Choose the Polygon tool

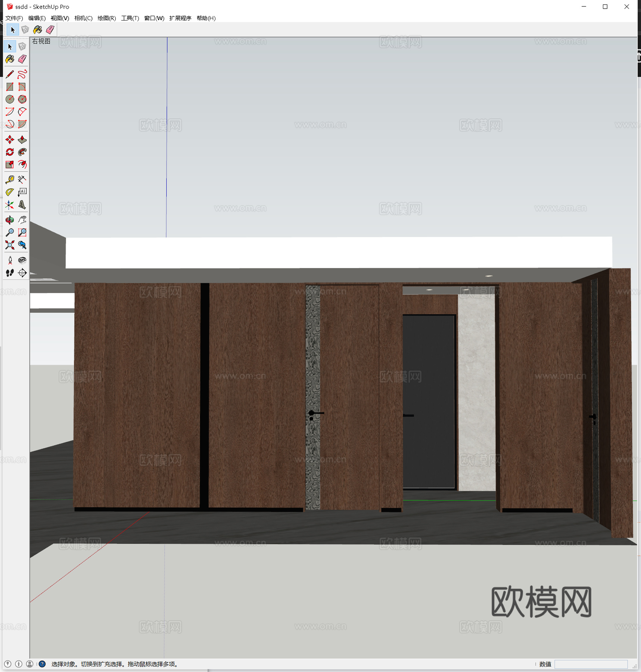coord(22,99)
